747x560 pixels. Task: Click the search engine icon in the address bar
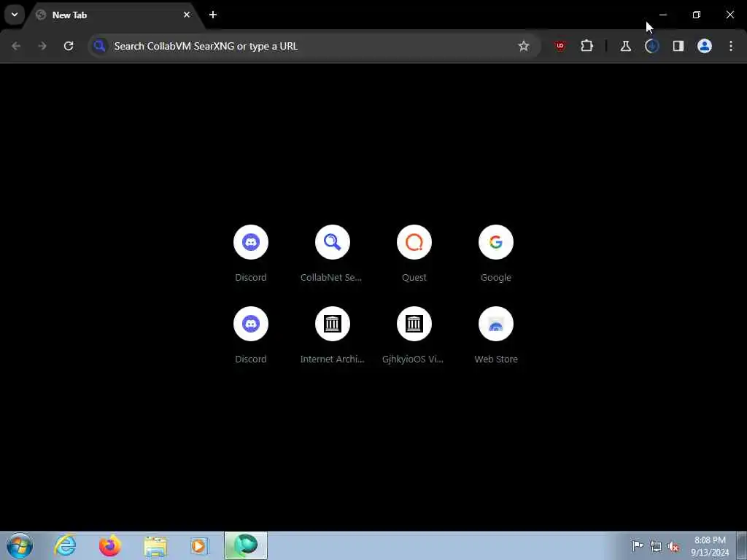pos(99,46)
